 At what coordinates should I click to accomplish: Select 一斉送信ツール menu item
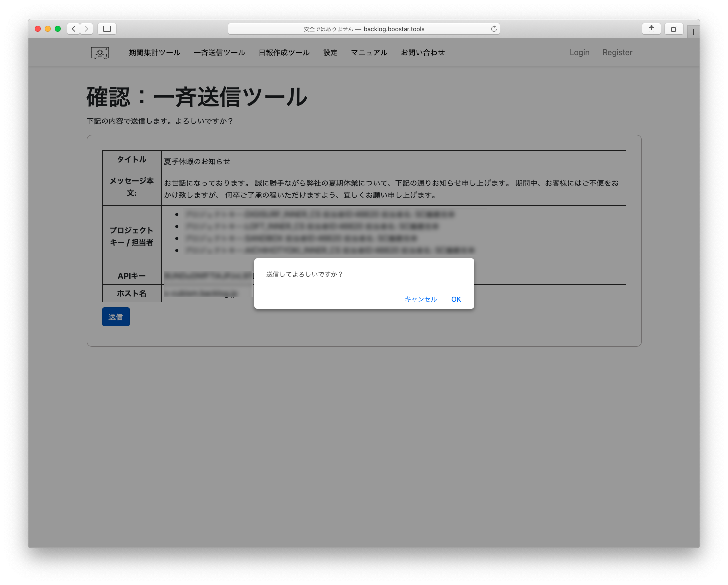(219, 53)
